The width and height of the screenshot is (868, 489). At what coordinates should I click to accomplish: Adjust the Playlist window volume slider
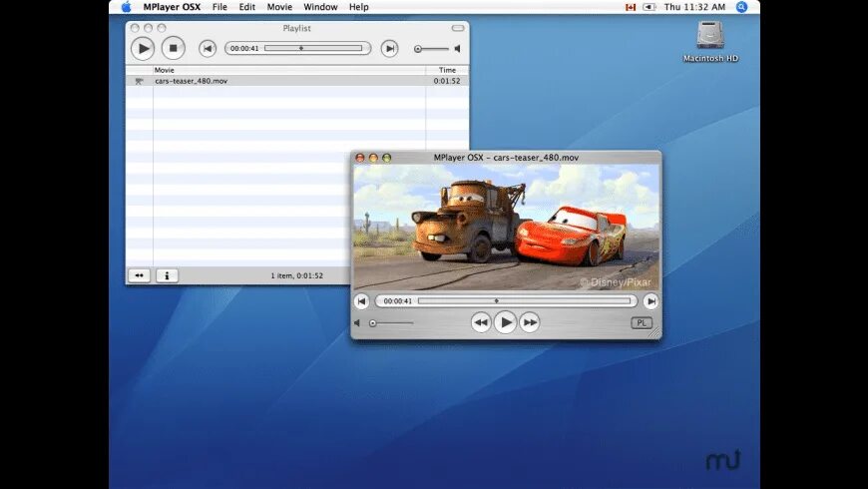pos(431,49)
